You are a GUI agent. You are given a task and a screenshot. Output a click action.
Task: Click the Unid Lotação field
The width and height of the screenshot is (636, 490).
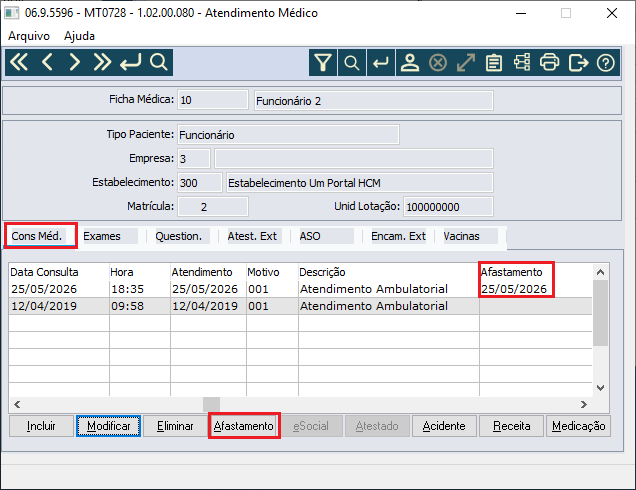tap(448, 207)
